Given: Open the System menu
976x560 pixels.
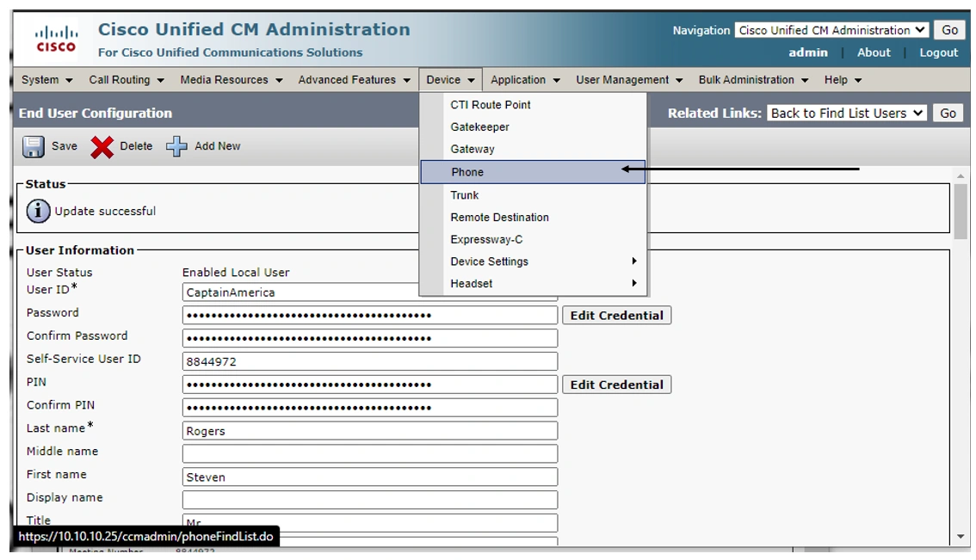Looking at the screenshot, I should pyautogui.click(x=46, y=80).
